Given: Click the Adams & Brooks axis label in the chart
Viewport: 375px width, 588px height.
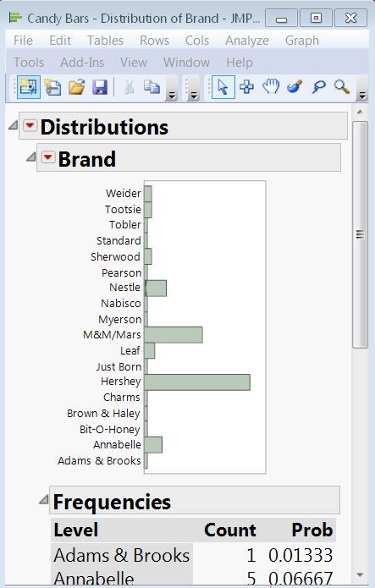Looking at the screenshot, I should (x=99, y=460).
